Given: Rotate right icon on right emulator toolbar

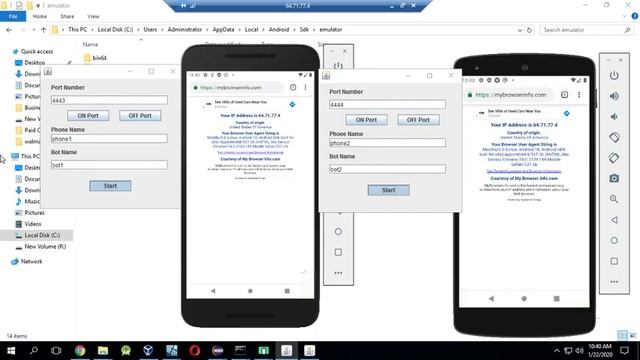Looking at the screenshot, I should 614,158.
